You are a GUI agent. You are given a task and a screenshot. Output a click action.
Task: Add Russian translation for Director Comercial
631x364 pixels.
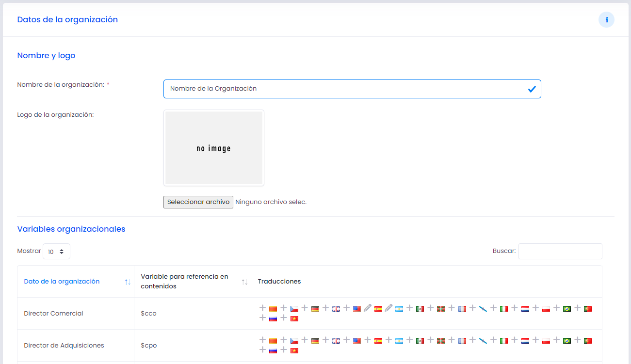click(x=262, y=318)
